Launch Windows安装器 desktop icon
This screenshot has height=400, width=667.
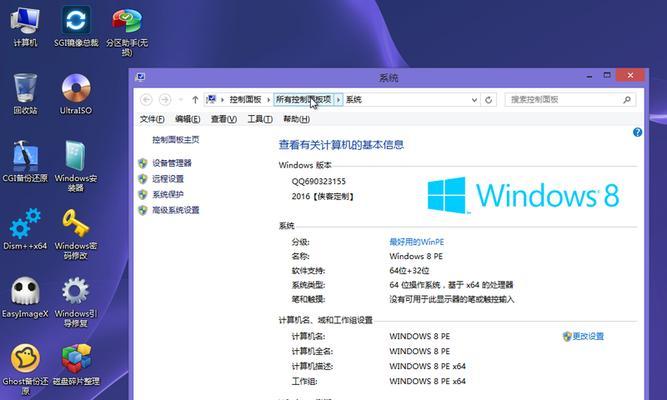[x=76, y=167]
